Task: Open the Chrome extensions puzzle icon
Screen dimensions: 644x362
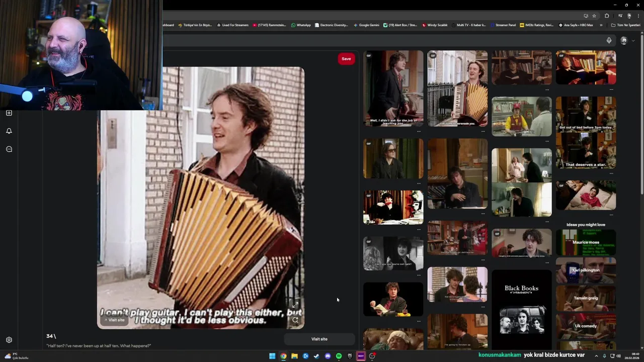Action: pyautogui.click(x=607, y=16)
